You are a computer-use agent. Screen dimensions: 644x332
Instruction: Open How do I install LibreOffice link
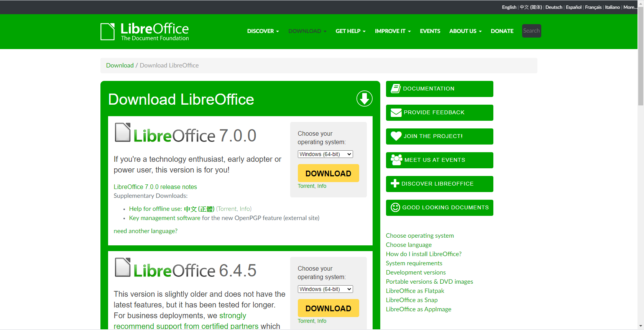pyautogui.click(x=424, y=254)
